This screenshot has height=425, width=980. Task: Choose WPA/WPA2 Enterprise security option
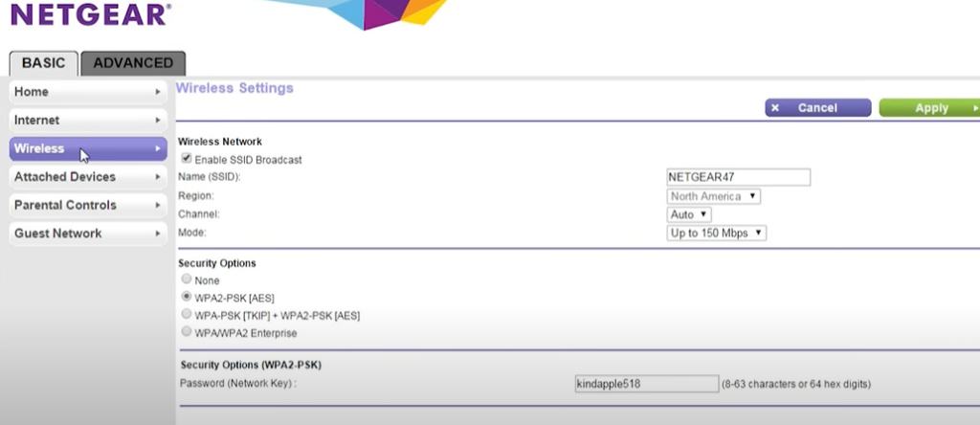click(x=187, y=331)
